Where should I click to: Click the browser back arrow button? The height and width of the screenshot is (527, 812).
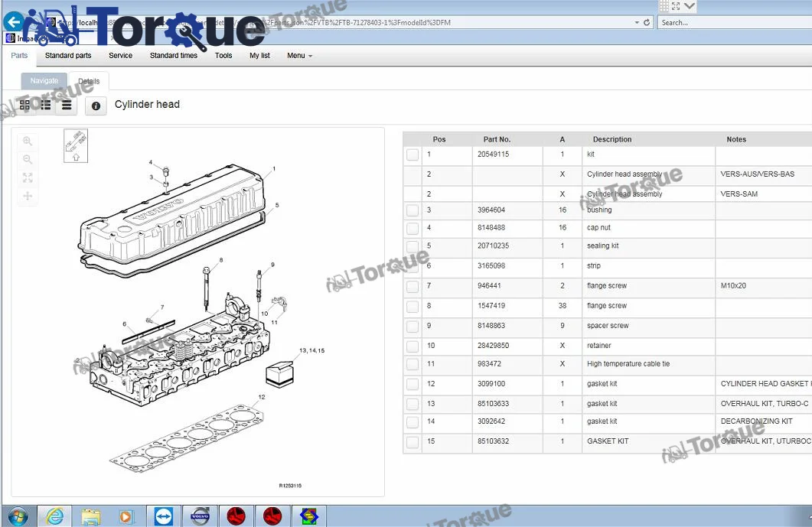click(x=14, y=21)
